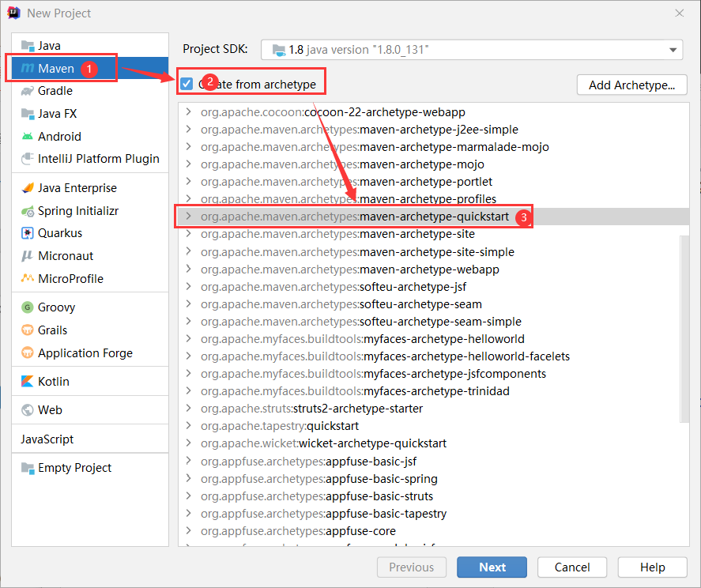This screenshot has height=588, width=701.
Task: Click the Java Enterprise icon
Action: click(x=28, y=188)
